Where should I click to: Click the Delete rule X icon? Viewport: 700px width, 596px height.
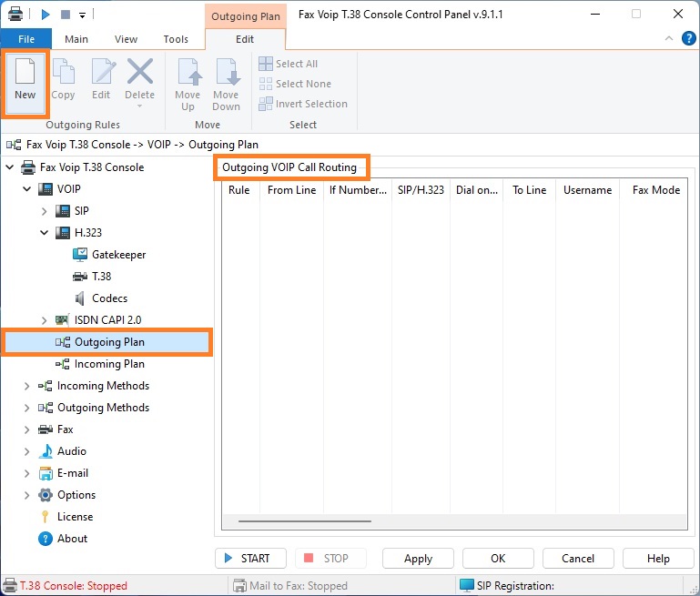coord(140,71)
